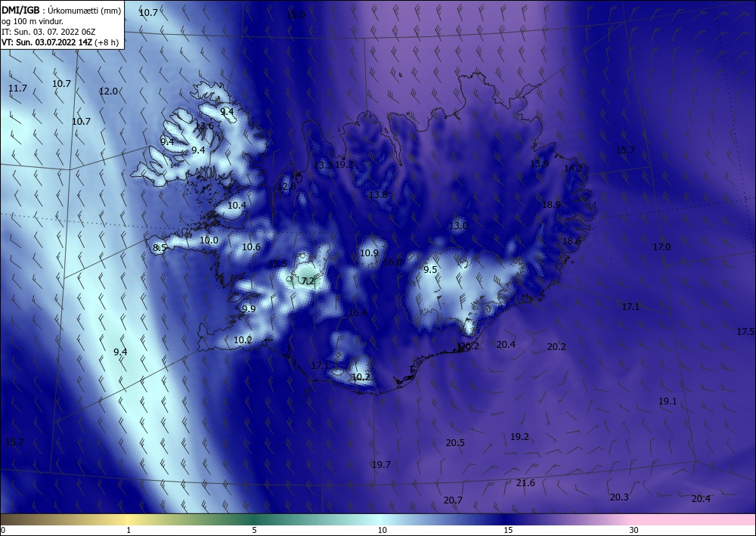Click the 20.7 value label

coord(453,500)
